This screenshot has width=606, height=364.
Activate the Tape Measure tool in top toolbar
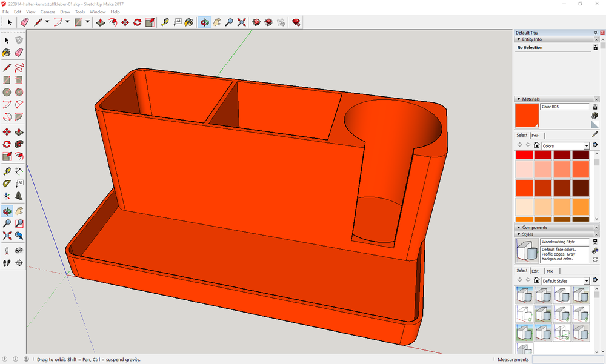(165, 22)
